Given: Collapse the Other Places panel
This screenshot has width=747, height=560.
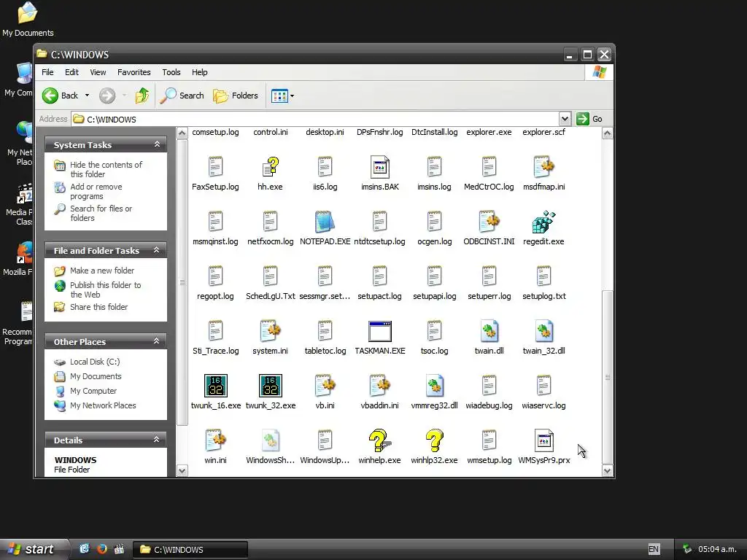Looking at the screenshot, I should 157,341.
